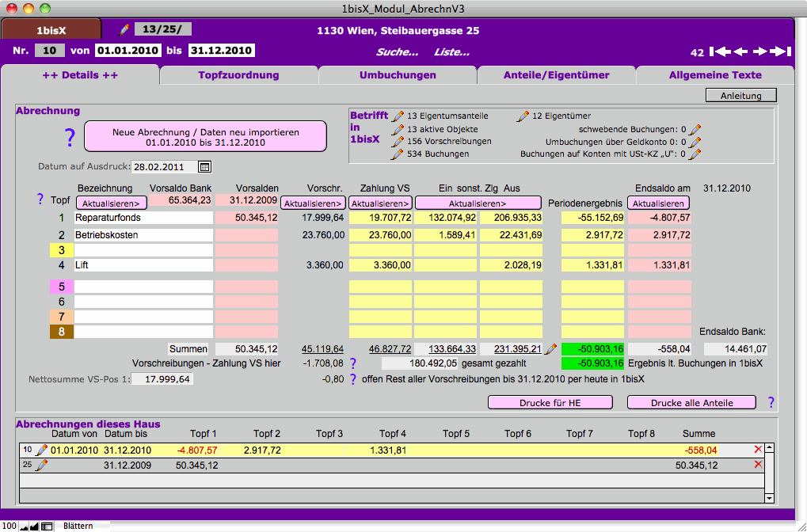Click Drucke alle Anteile button
Viewport: 807px width, 532px height.
(691, 402)
